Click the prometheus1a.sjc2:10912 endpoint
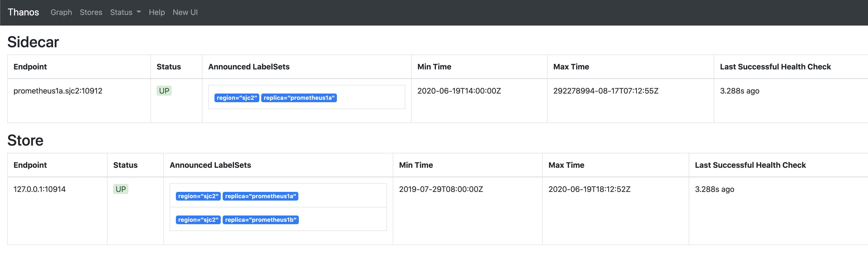Screen dimensions: 868x270 click(x=58, y=91)
